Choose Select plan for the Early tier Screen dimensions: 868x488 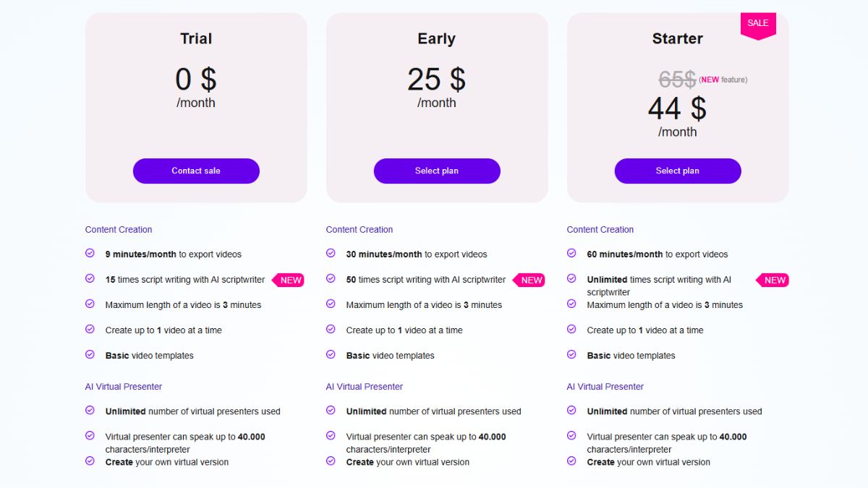437,171
